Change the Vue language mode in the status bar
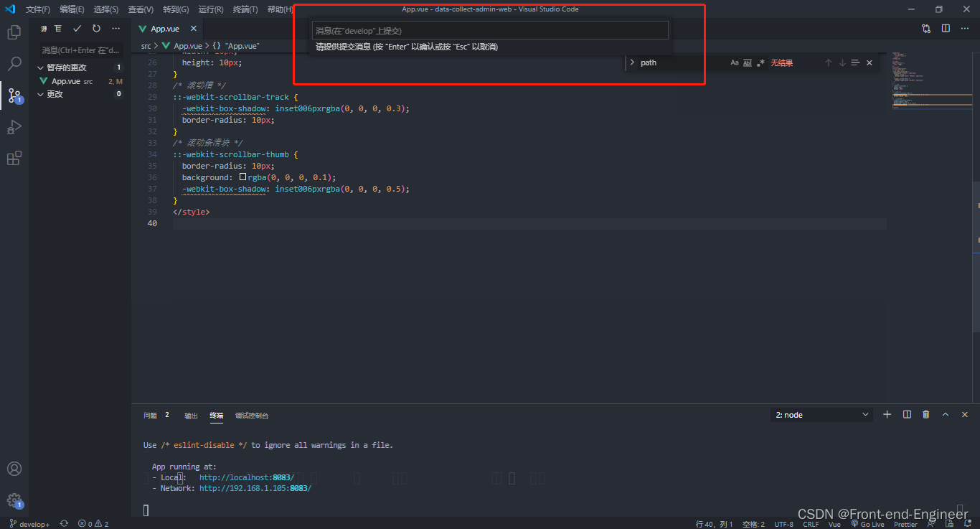This screenshot has height=529, width=980. coord(834,524)
